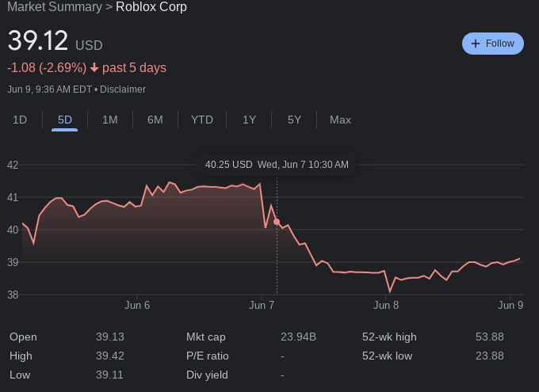The width and height of the screenshot is (539, 392).
Task: Click the 38 y-axis label
Action: [x=13, y=295]
